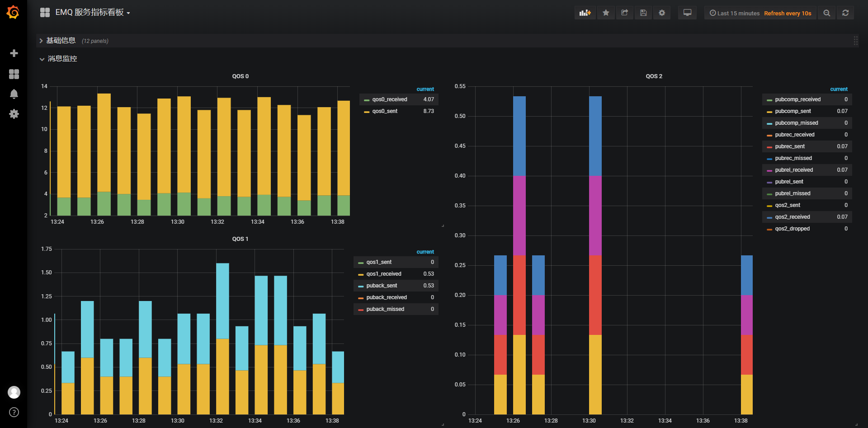Viewport: 868px width, 428px height.
Task: Open dashboard settings gear in top bar
Action: (662, 13)
